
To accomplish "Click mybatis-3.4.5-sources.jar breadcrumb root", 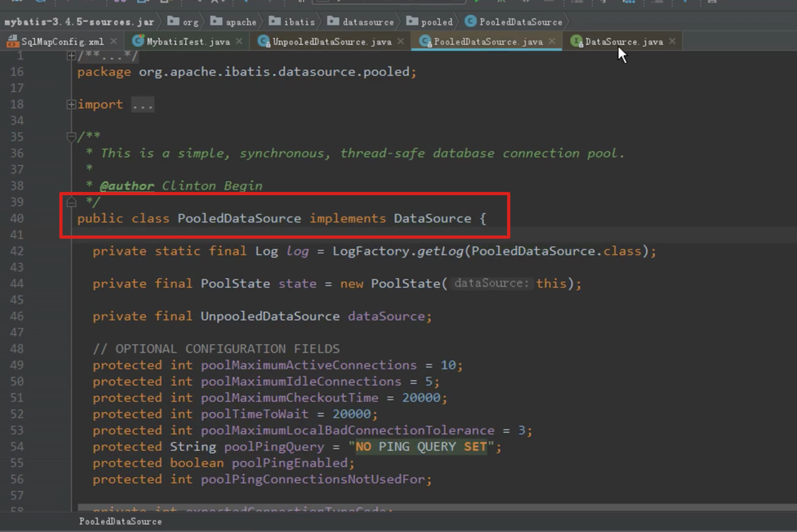I will click(79, 22).
